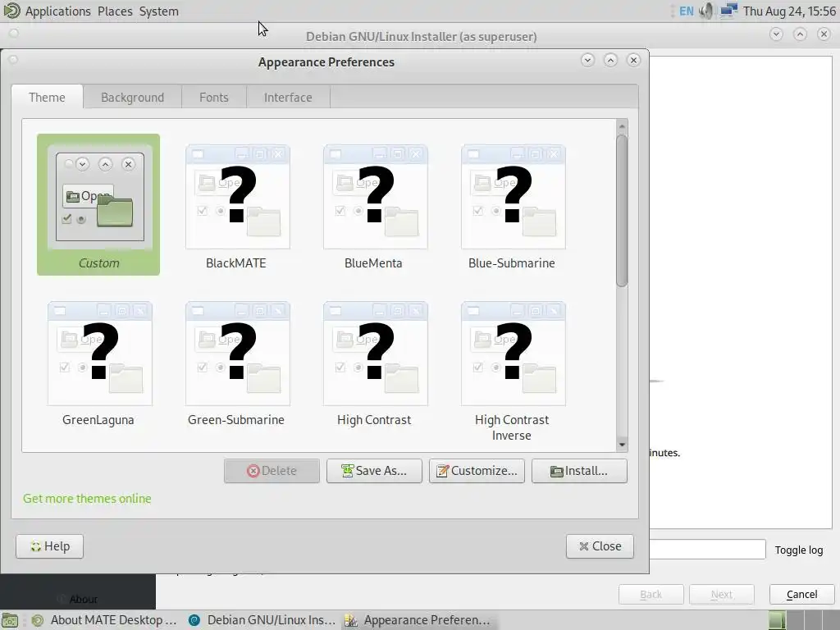Apply the GreenLaguna theme
The width and height of the screenshot is (840, 630).
pos(98,364)
